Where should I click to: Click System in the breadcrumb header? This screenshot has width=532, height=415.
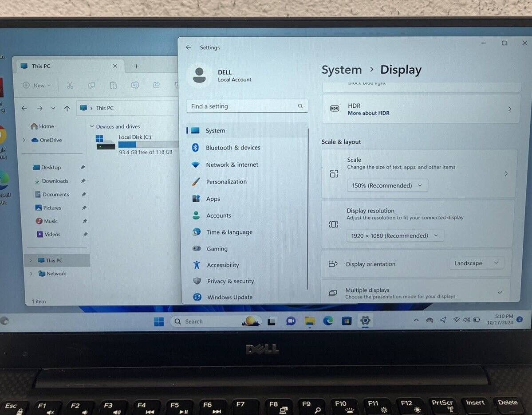(342, 70)
